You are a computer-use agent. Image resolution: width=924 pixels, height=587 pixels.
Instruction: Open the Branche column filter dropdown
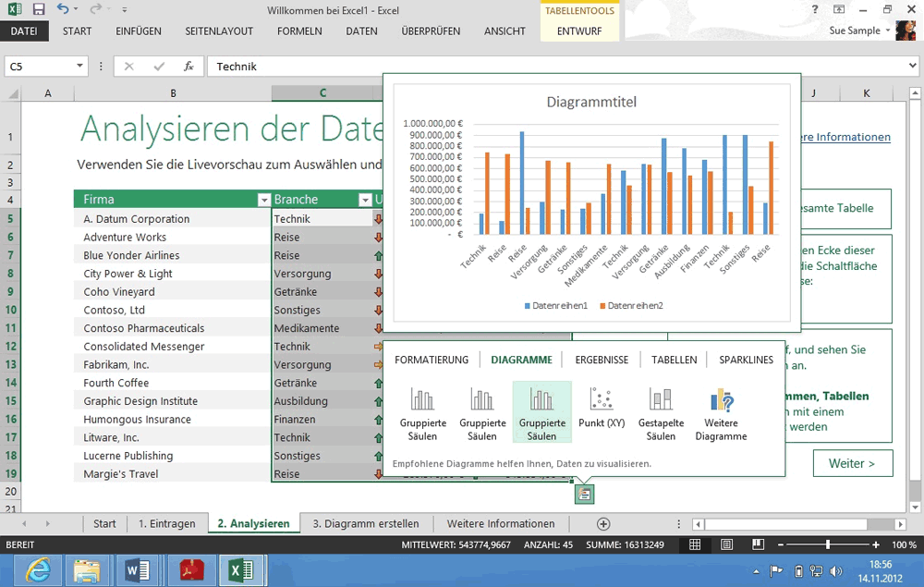pos(365,201)
